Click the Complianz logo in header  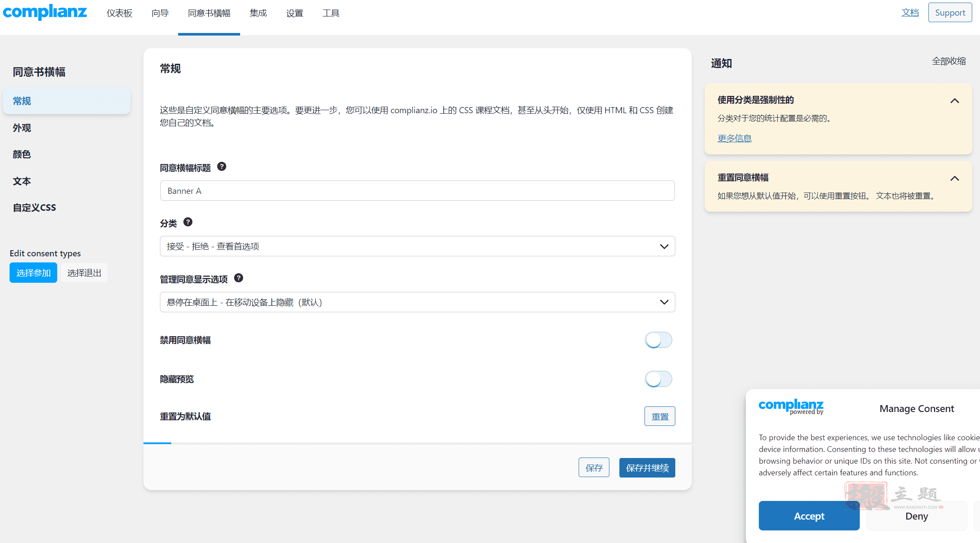coord(45,12)
